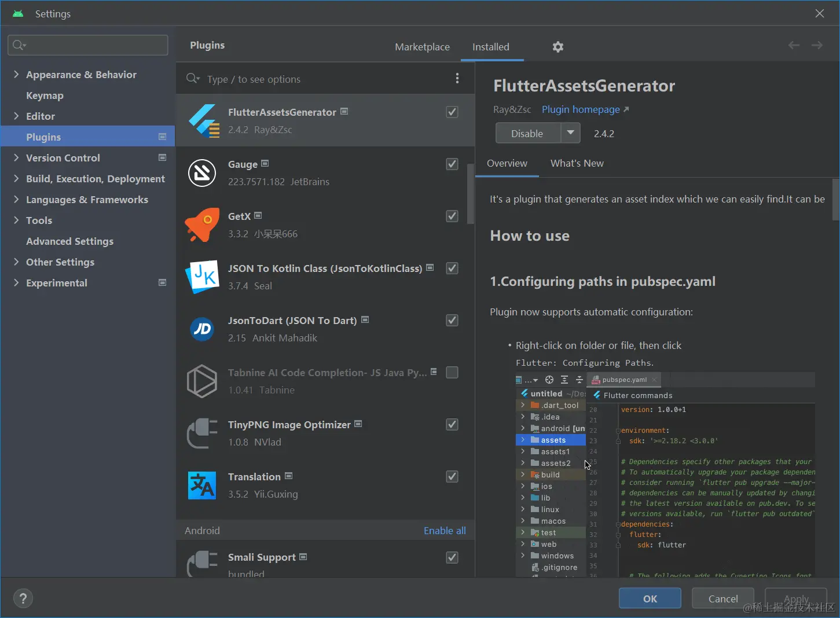Click the pubspec.yaml screenshot in description
Viewport: 840px width, 618px height.
pyautogui.click(x=665, y=474)
